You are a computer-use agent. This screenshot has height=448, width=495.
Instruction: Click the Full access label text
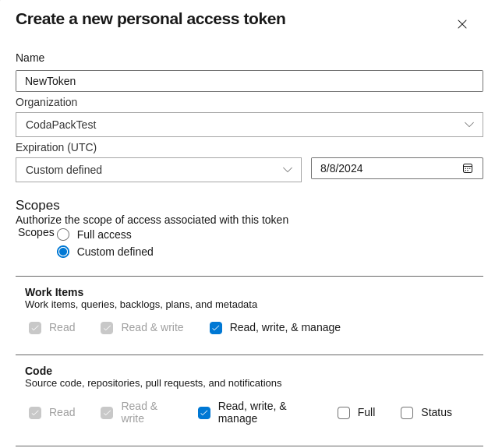[x=104, y=235]
